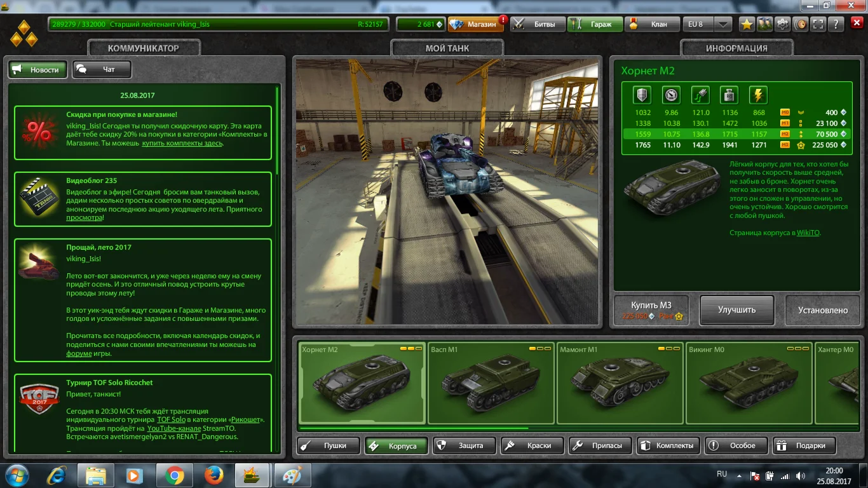Click the TOF 2017 tournament logo icon
The width and height of the screenshot is (868, 488).
pos(40,400)
